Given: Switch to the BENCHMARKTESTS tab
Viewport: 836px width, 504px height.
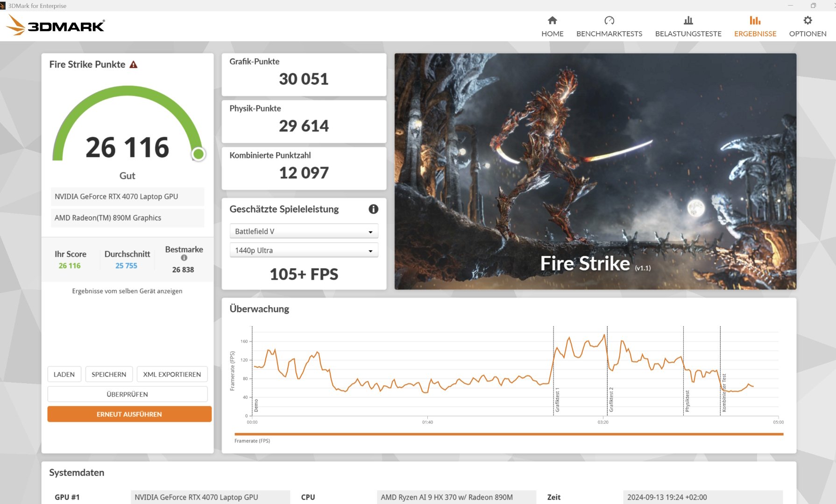Looking at the screenshot, I should 609,34.
